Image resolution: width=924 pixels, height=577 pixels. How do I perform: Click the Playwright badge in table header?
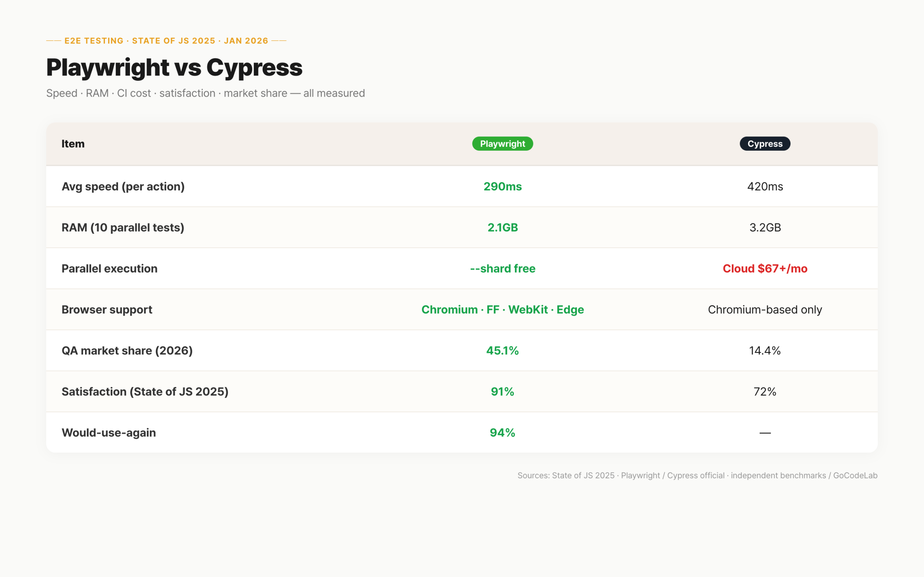click(x=502, y=144)
